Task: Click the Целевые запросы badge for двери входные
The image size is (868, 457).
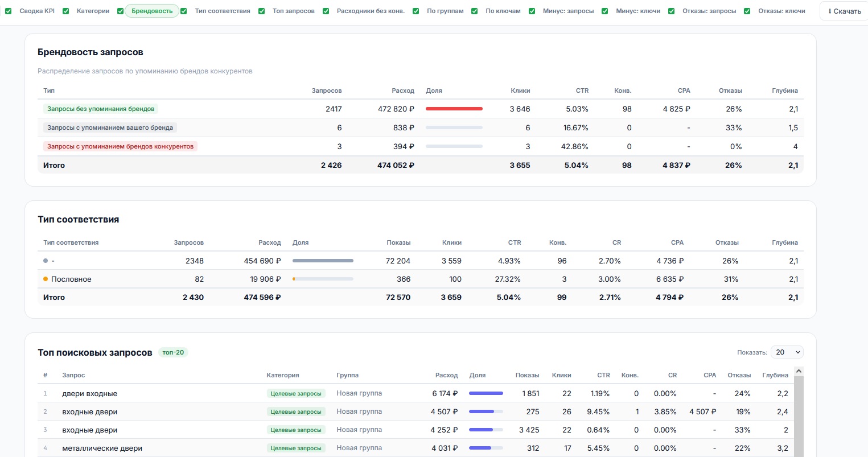Action: point(296,393)
